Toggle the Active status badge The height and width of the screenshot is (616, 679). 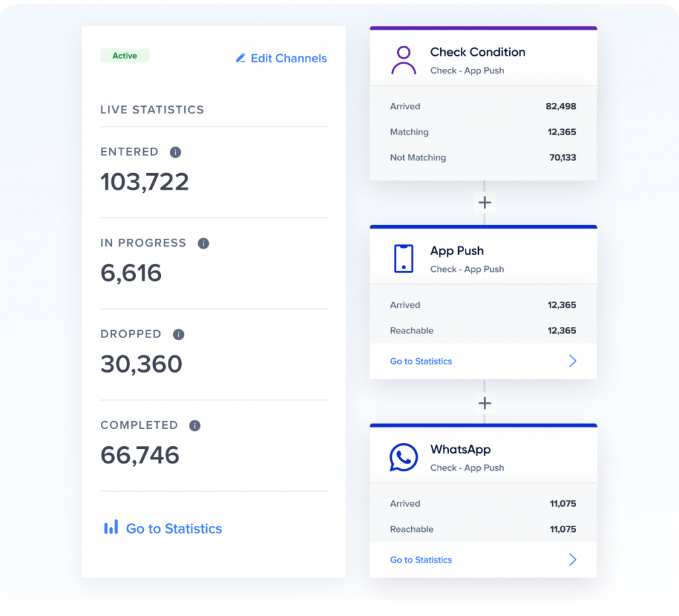coord(125,56)
